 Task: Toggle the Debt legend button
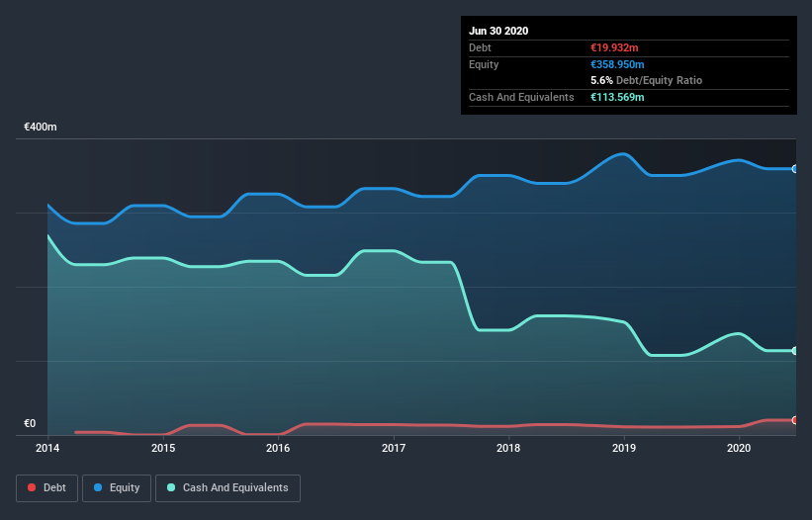click(x=46, y=488)
